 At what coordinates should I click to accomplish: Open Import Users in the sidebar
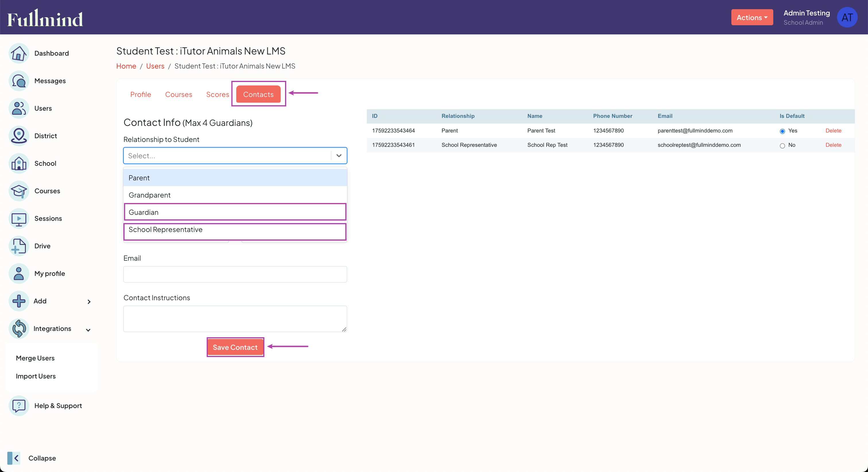coord(36,376)
